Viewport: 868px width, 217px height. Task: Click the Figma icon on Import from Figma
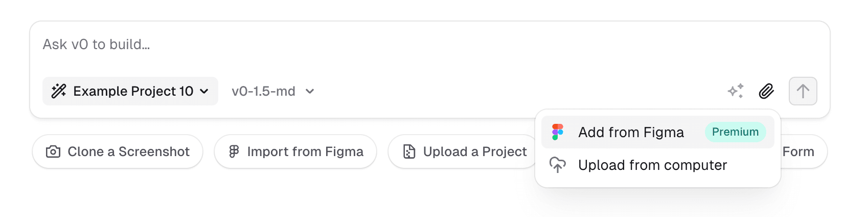pos(234,151)
